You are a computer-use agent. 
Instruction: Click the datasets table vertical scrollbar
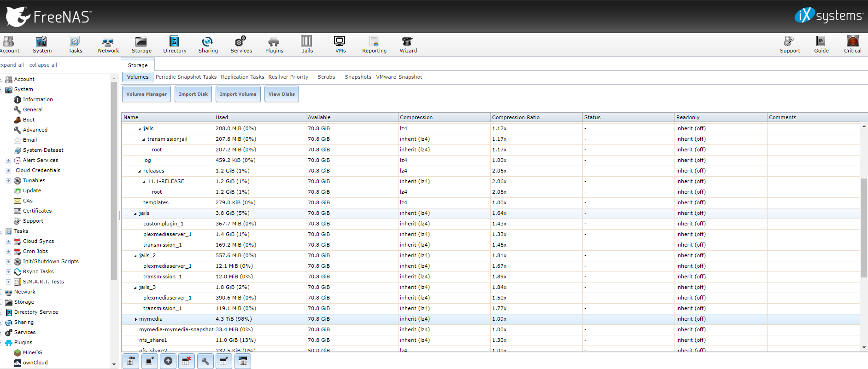(864, 228)
